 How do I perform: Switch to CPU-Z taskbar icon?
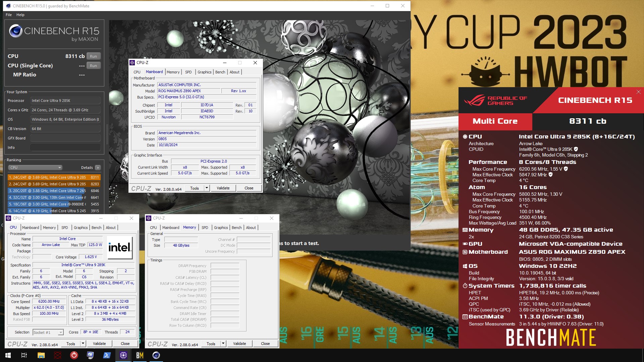click(x=123, y=355)
